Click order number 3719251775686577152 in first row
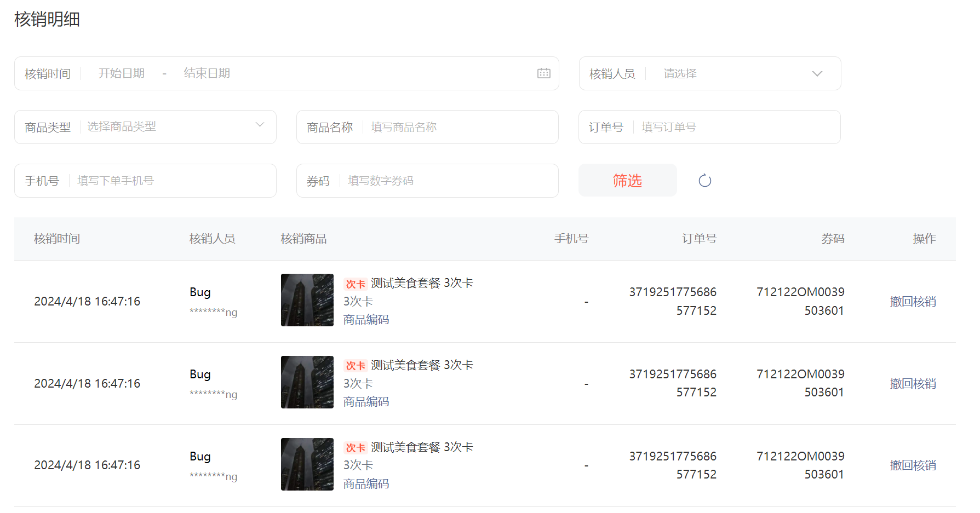The image size is (980, 513). point(673,302)
